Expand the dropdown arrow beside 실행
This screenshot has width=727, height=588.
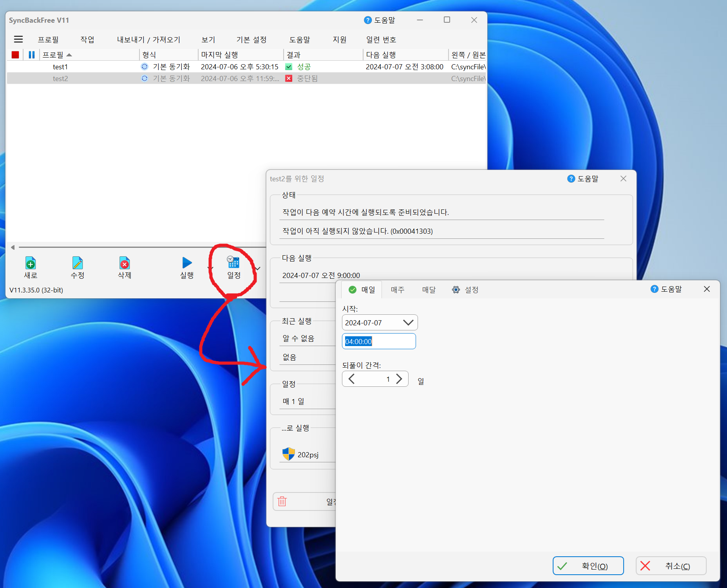[x=210, y=268]
